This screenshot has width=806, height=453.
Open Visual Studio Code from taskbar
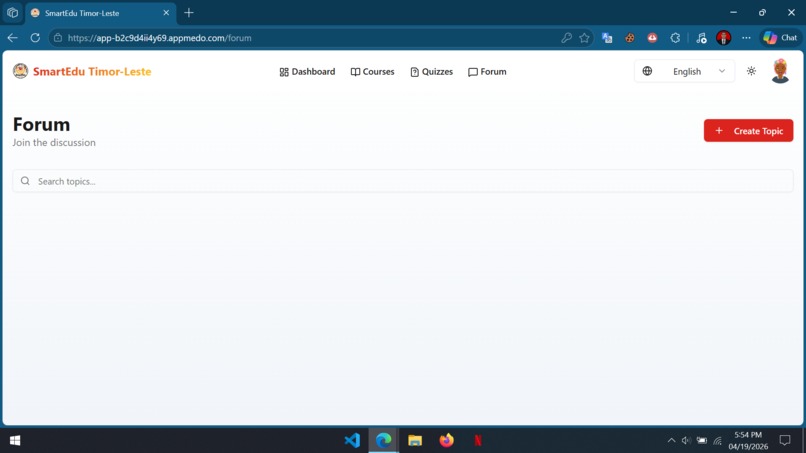(352, 440)
